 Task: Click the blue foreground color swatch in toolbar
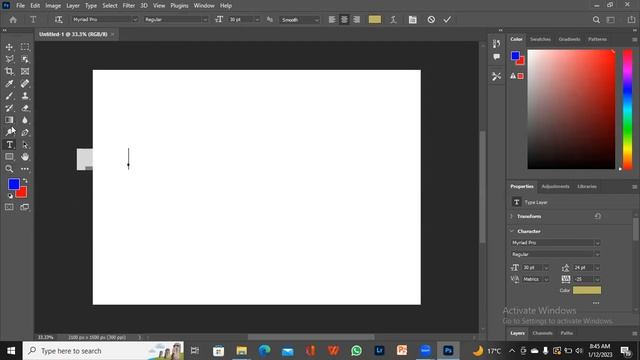(x=13, y=183)
